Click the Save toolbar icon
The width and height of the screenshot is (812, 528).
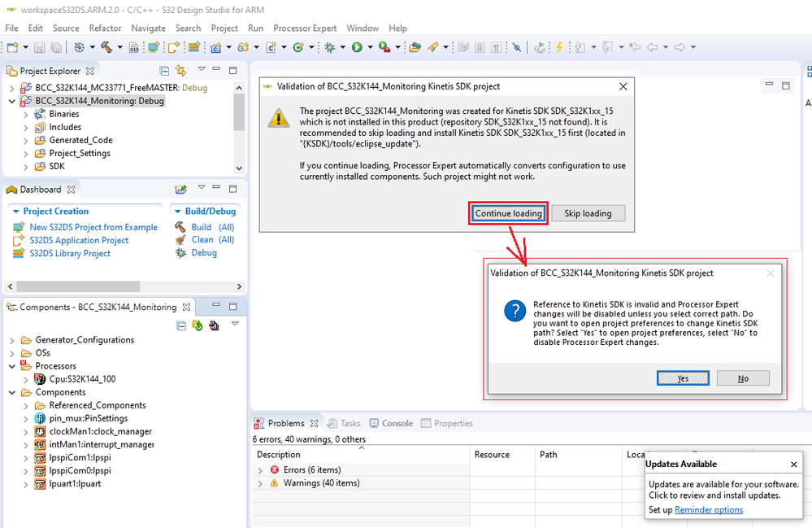[x=39, y=47]
